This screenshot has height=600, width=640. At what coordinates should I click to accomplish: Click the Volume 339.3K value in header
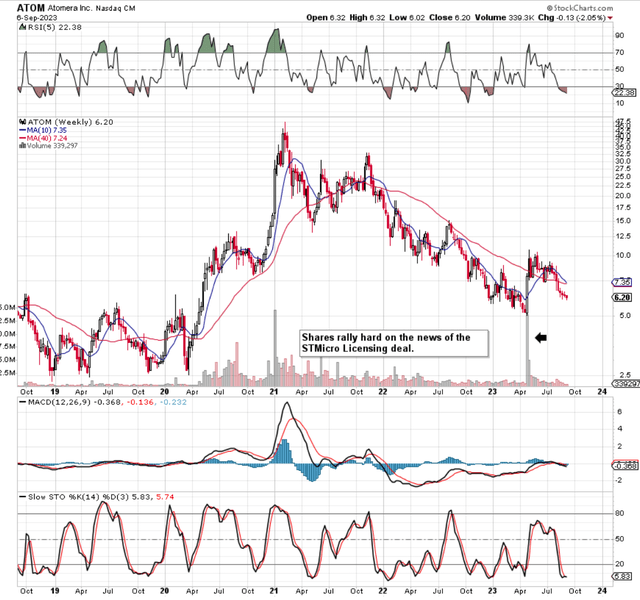tap(505, 18)
